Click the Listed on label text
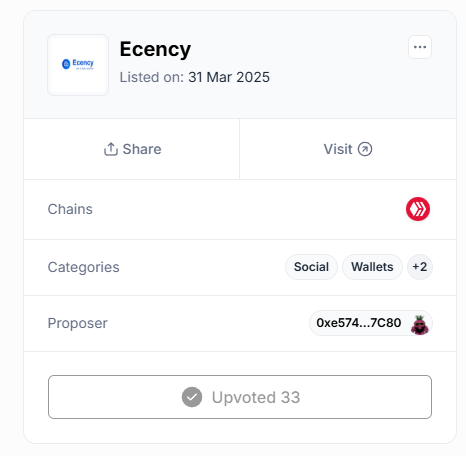The height and width of the screenshot is (456, 466). pyautogui.click(x=152, y=77)
